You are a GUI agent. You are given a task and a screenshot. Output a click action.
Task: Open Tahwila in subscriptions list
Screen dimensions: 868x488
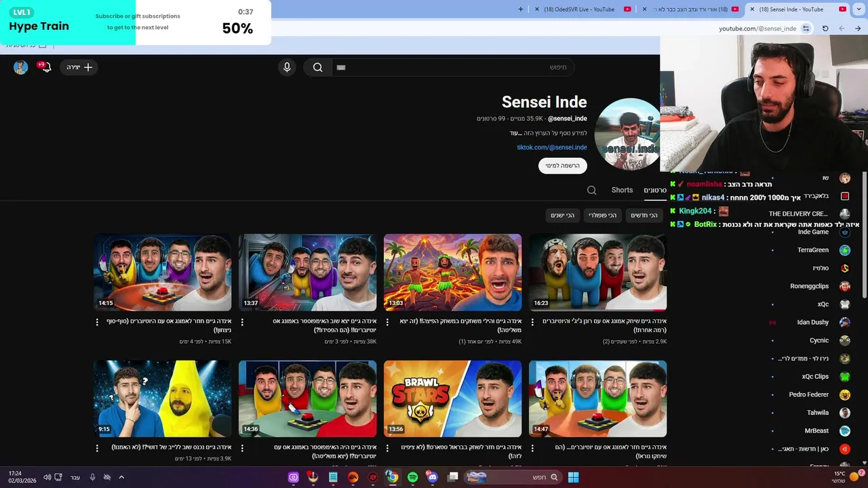click(x=818, y=413)
